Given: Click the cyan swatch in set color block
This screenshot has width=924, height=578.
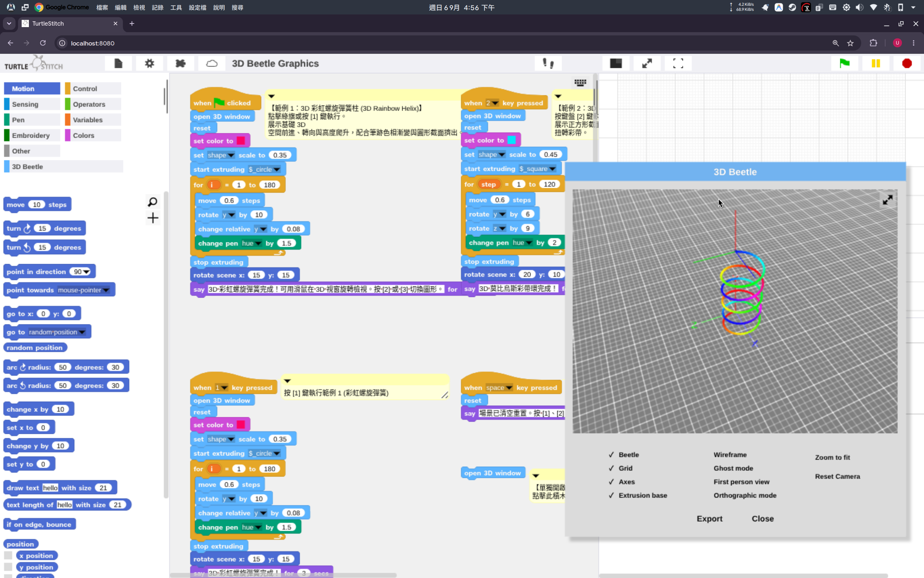Looking at the screenshot, I should tap(512, 140).
